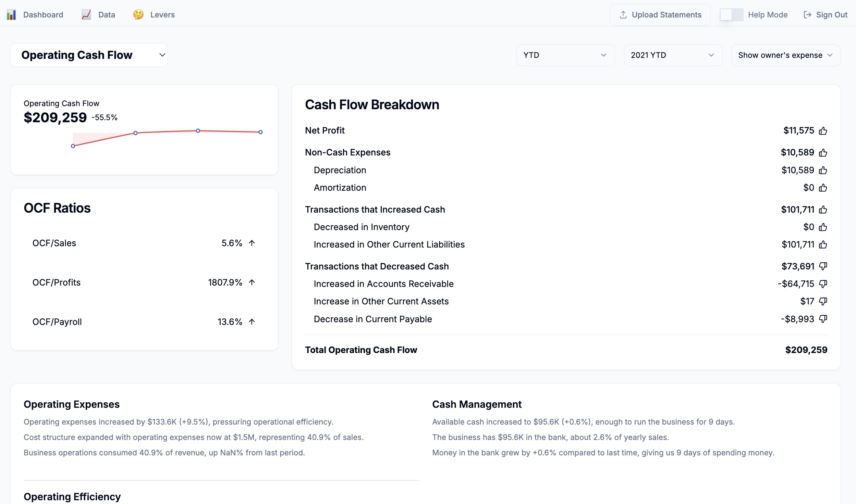
Task: Click thumbs-down icon on Increase in Other Current Assets
Action: click(823, 301)
